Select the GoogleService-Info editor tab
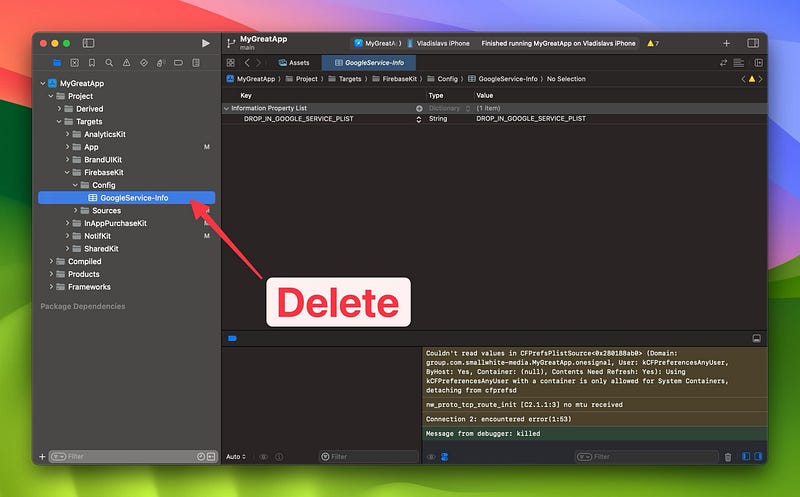 pyautogui.click(x=369, y=63)
